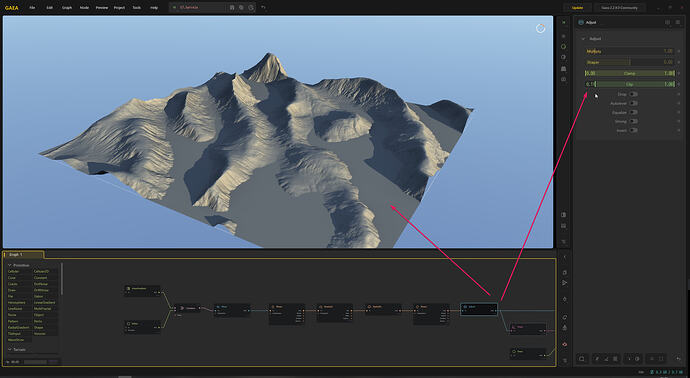The width and height of the screenshot is (690, 378).
Task: Pick Cellular from Primitives list
Action: pos(14,272)
